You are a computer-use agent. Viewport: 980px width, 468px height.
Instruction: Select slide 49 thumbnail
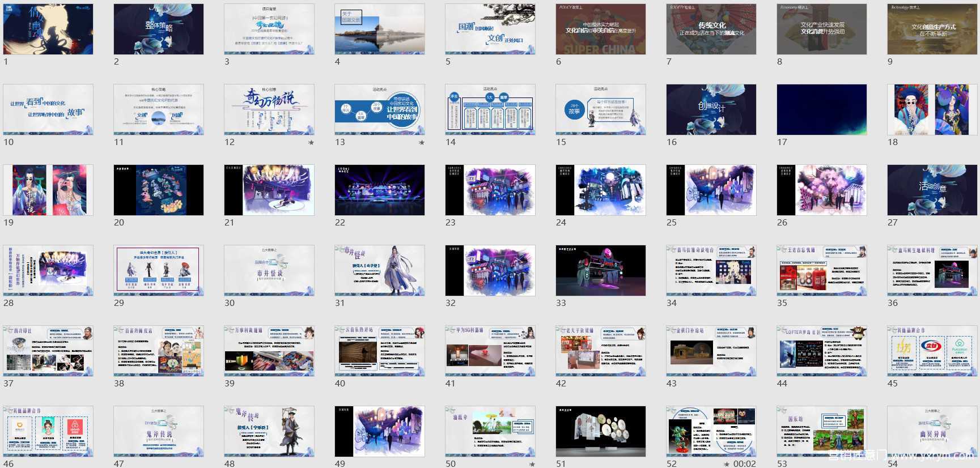pos(380,431)
